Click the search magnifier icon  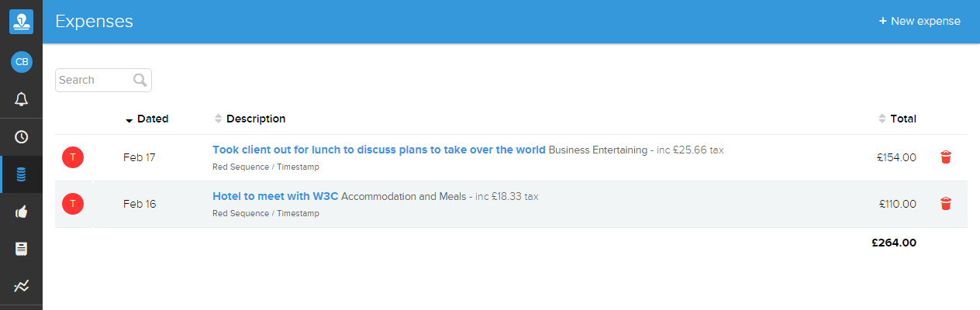[140, 80]
